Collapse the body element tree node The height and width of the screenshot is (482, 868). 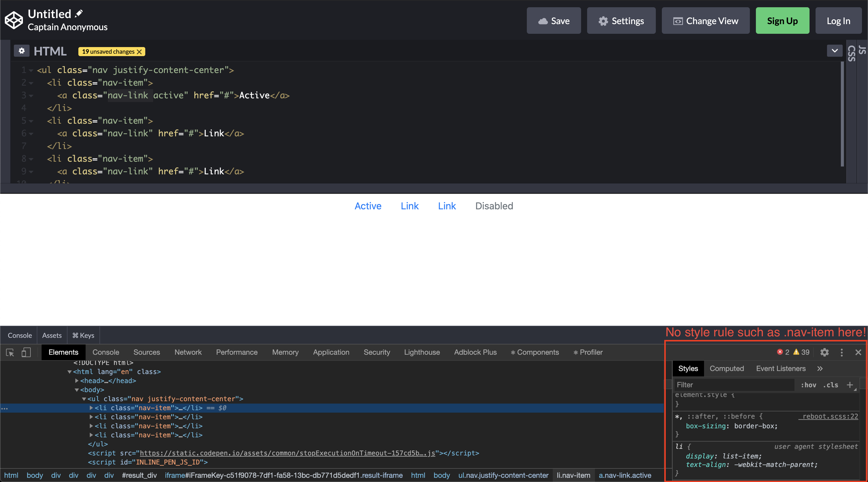pyautogui.click(x=77, y=390)
